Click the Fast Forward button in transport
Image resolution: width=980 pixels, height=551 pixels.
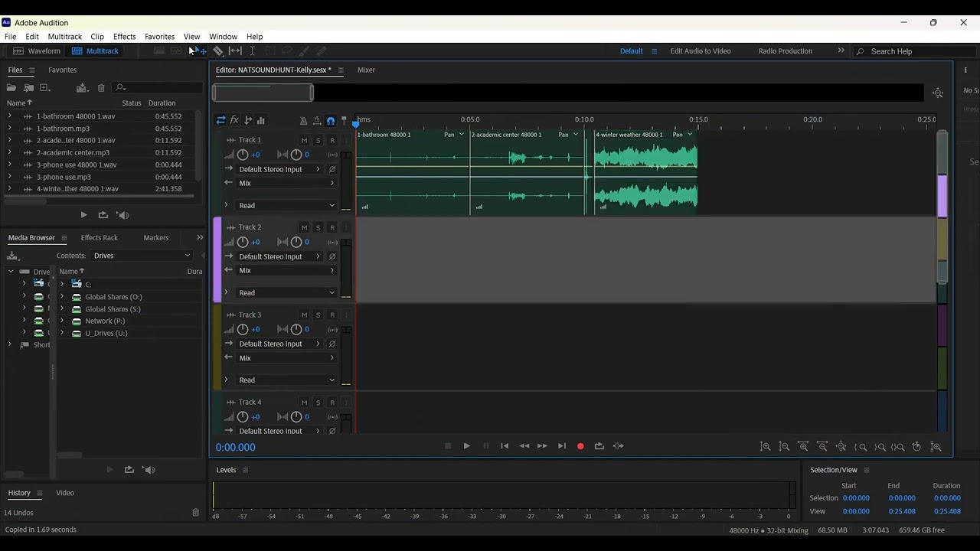click(542, 446)
